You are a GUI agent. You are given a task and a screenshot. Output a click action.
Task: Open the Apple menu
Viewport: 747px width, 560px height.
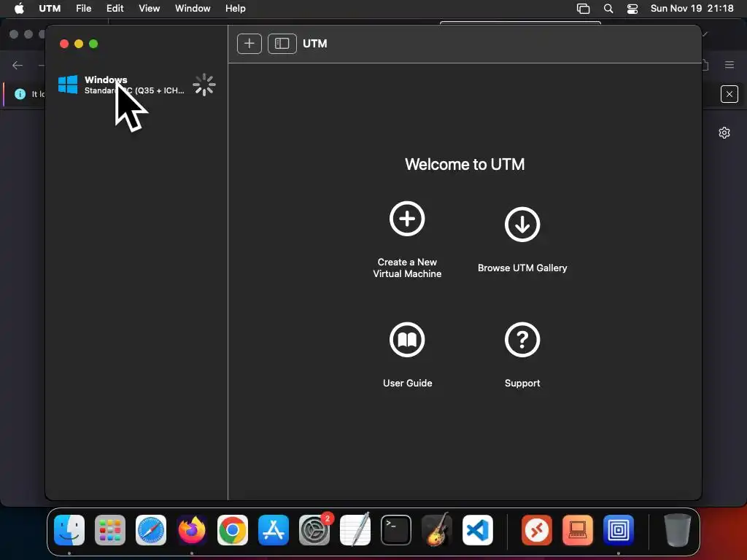click(19, 9)
